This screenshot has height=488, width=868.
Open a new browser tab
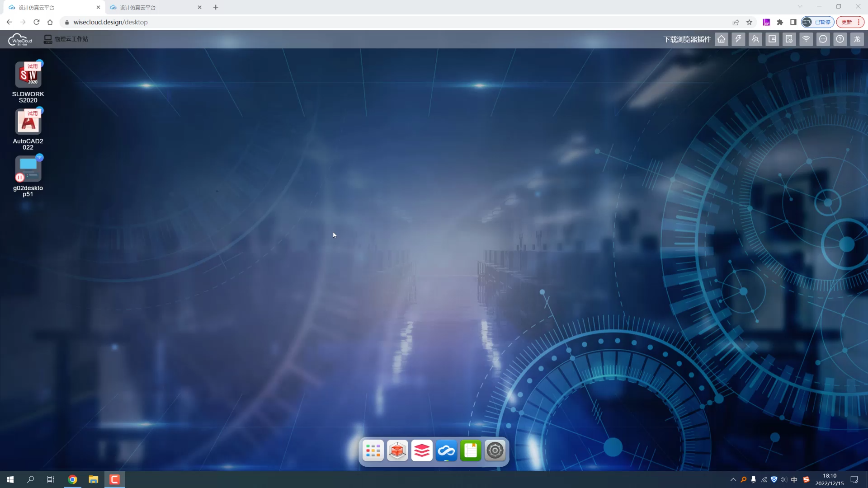point(216,7)
